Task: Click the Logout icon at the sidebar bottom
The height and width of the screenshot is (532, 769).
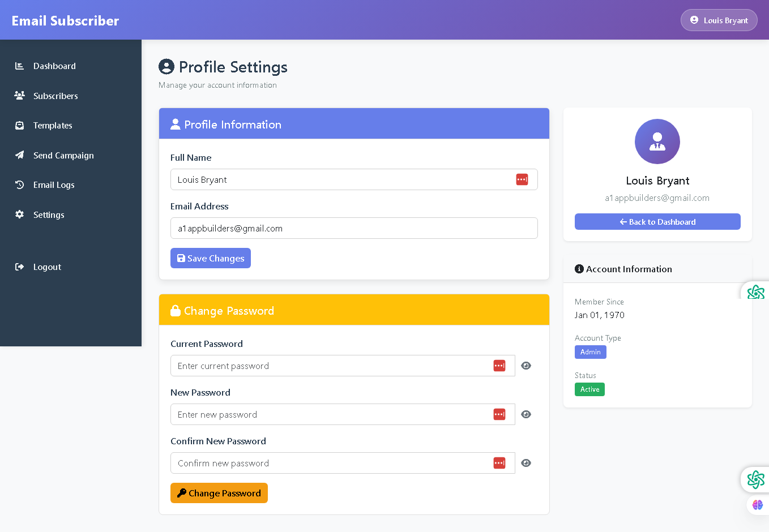Action: pos(19,267)
